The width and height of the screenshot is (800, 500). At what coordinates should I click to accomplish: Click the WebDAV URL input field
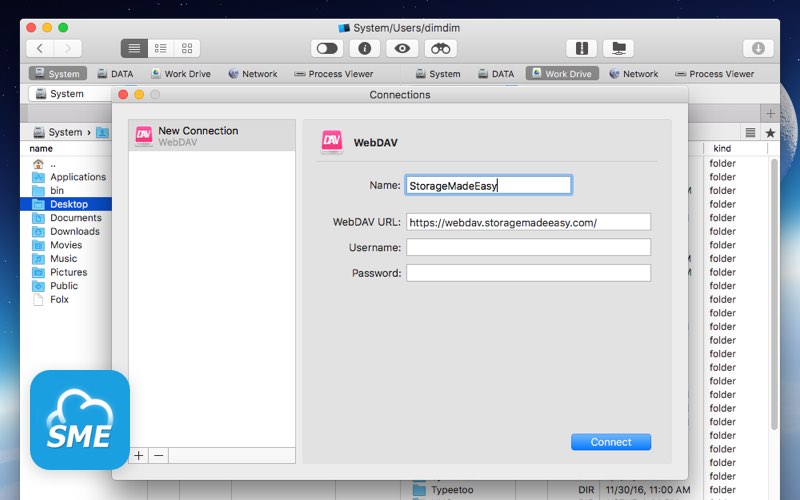click(x=528, y=222)
